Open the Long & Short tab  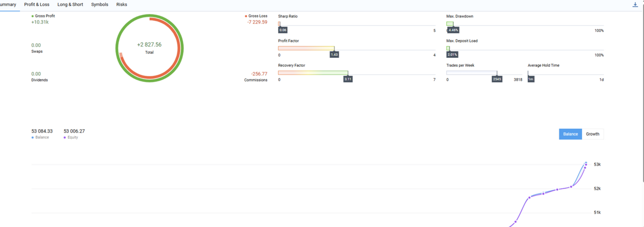click(70, 4)
